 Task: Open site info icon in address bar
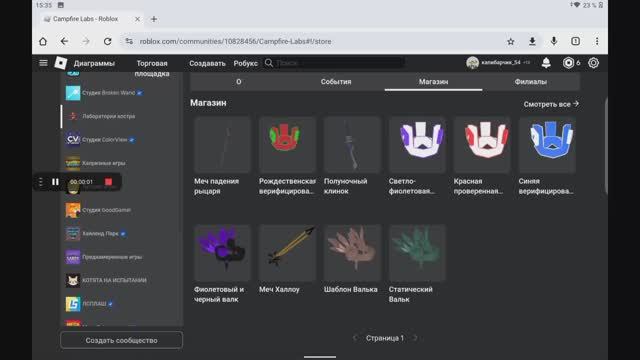[x=129, y=41]
